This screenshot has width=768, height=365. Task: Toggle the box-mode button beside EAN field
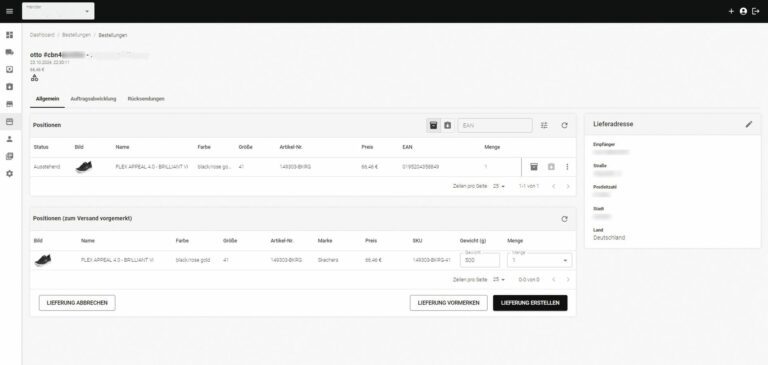coord(433,125)
